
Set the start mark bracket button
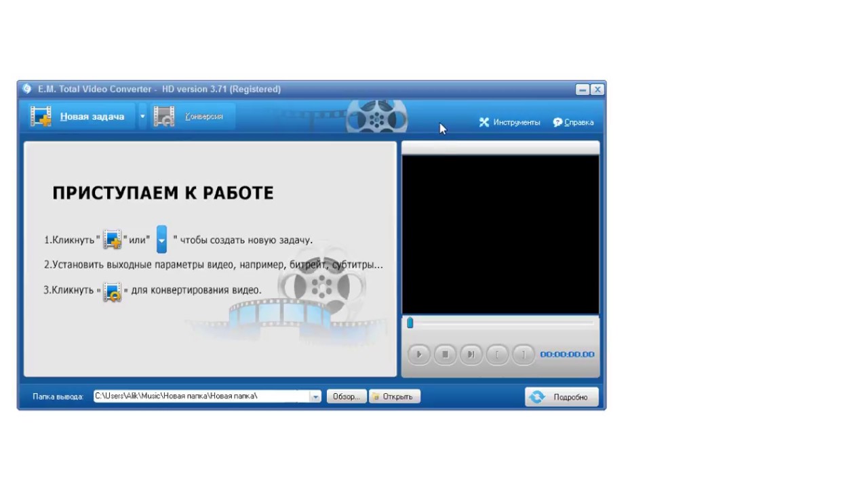(497, 354)
